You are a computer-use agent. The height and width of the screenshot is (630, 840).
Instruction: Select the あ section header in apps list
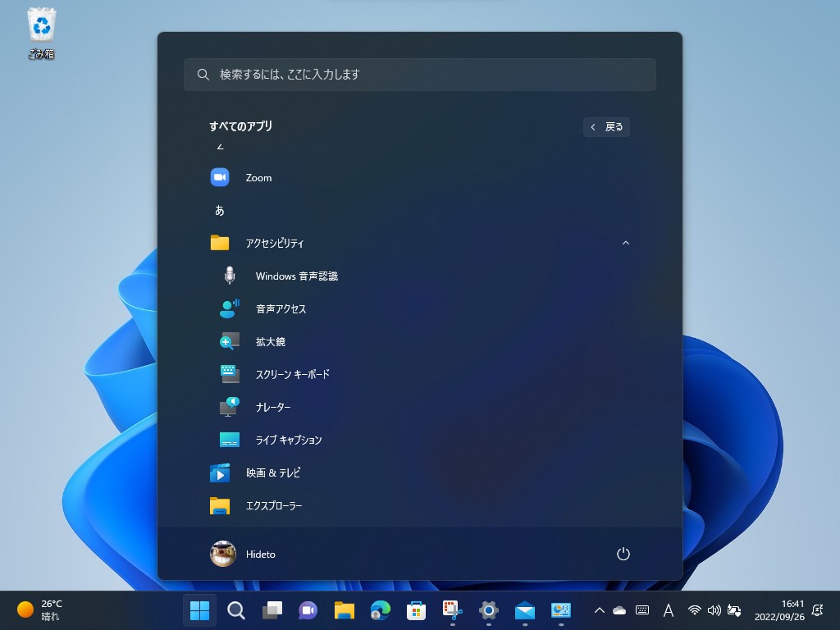click(x=219, y=210)
